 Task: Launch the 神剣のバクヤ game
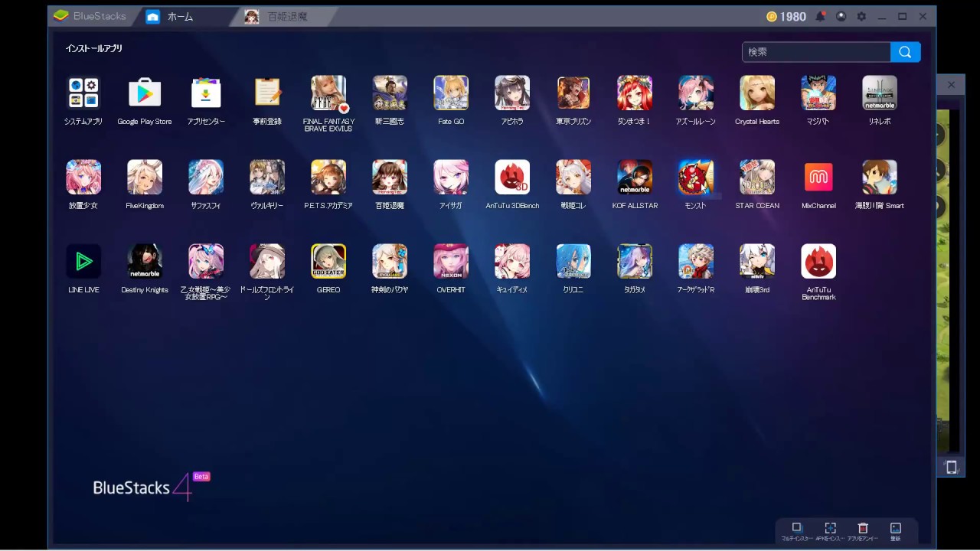click(390, 261)
